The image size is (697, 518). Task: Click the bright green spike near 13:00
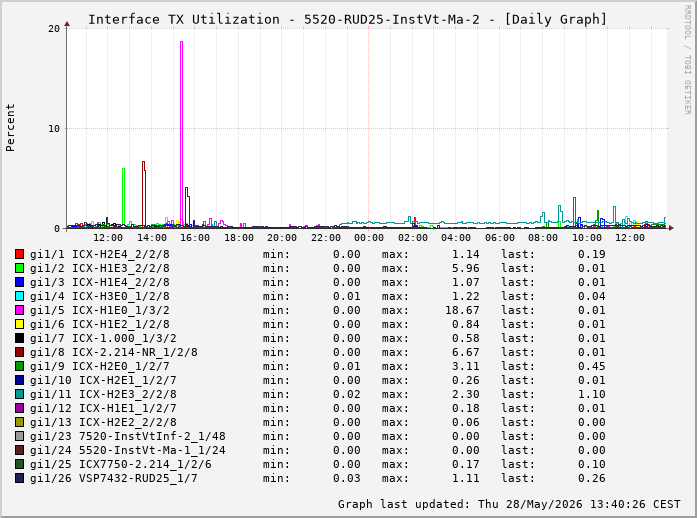coord(124,196)
